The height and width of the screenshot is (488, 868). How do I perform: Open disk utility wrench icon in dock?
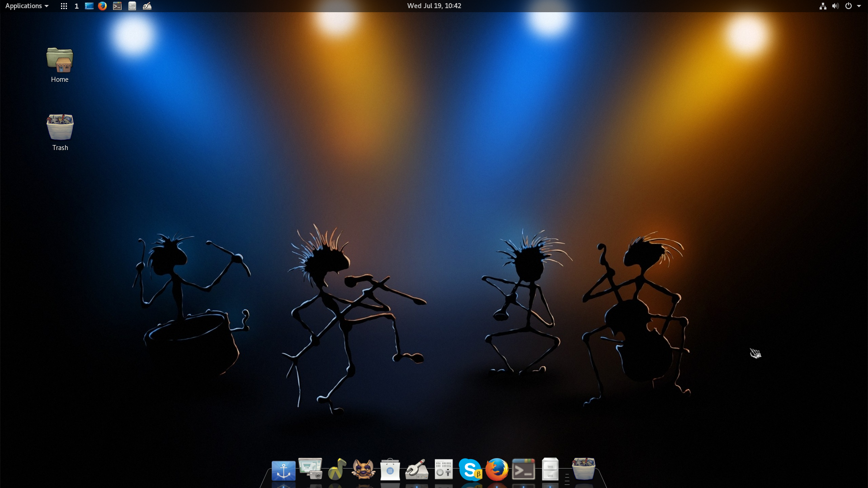click(417, 470)
